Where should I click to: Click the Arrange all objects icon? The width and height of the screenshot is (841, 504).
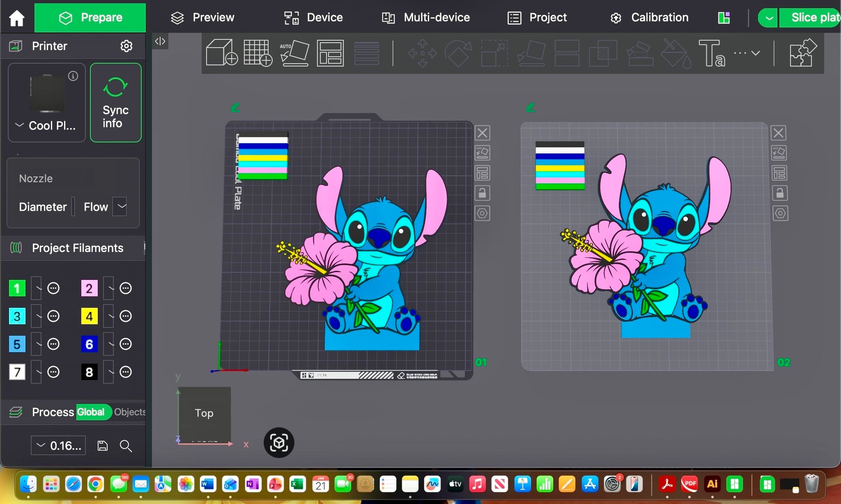tap(330, 53)
